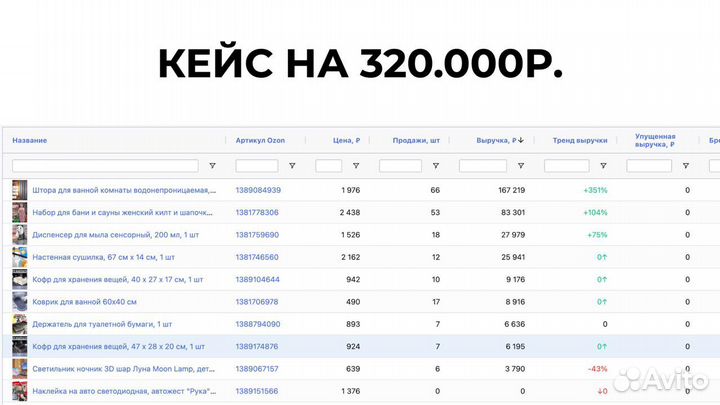Sort by Артикул Ozon column header
This screenshot has width=720, height=405.
260,141
